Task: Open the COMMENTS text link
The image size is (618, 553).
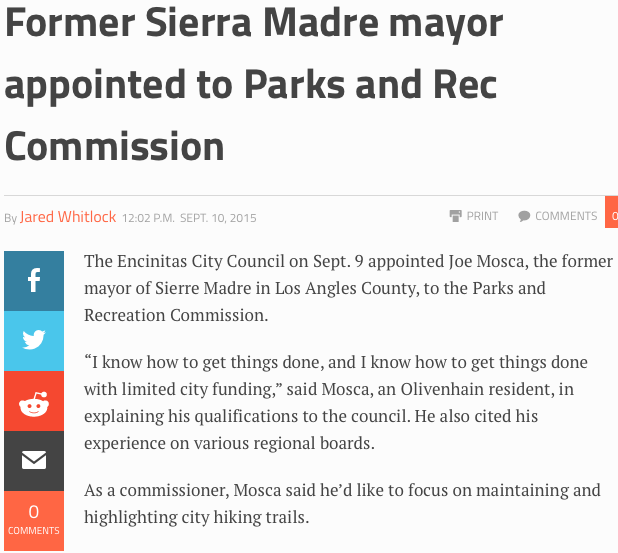Action: (566, 216)
